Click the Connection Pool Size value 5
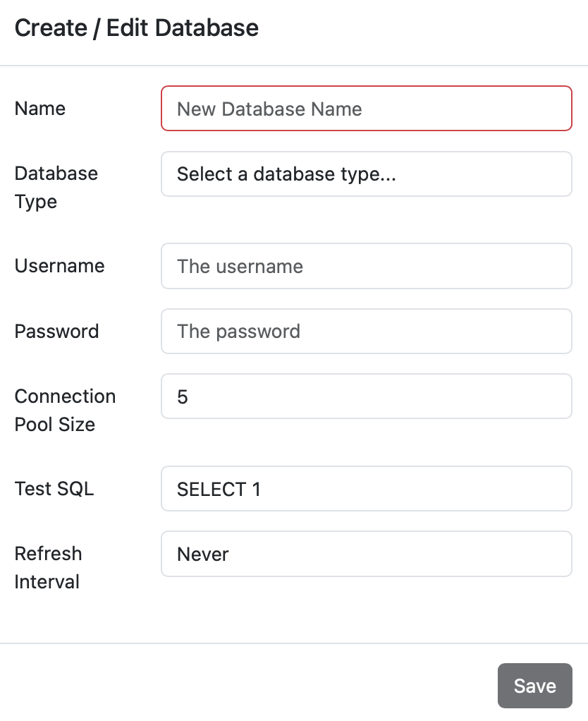The height and width of the screenshot is (721, 588). pos(366,396)
